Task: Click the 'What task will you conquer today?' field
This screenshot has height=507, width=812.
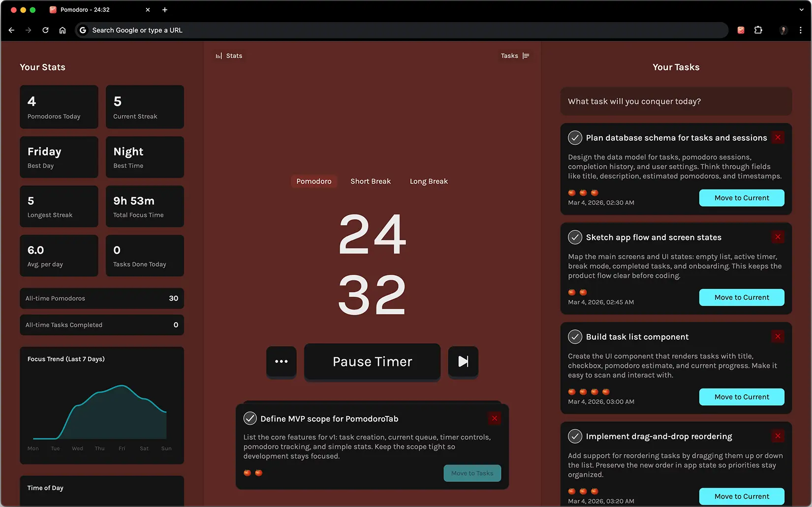Action: click(x=676, y=101)
